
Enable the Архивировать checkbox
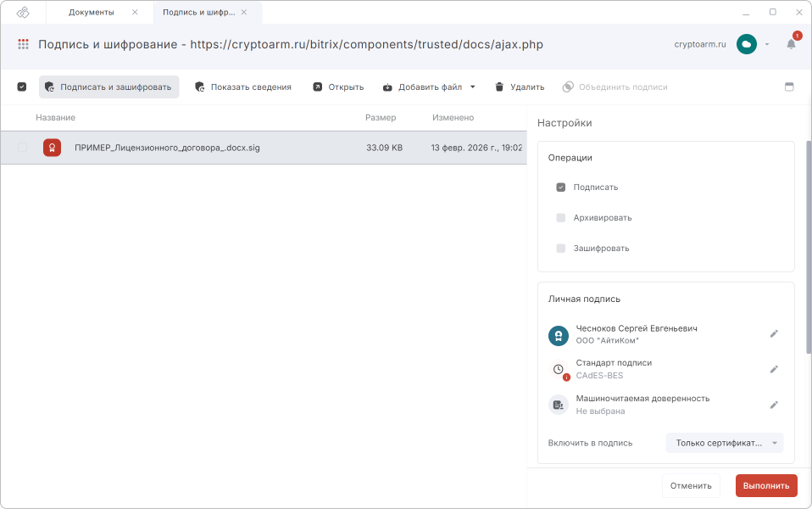click(560, 218)
